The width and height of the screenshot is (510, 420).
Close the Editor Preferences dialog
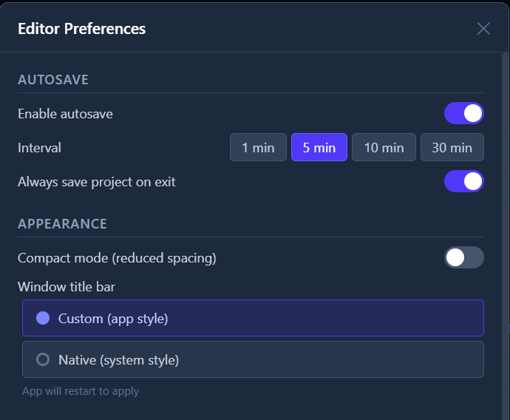483,29
